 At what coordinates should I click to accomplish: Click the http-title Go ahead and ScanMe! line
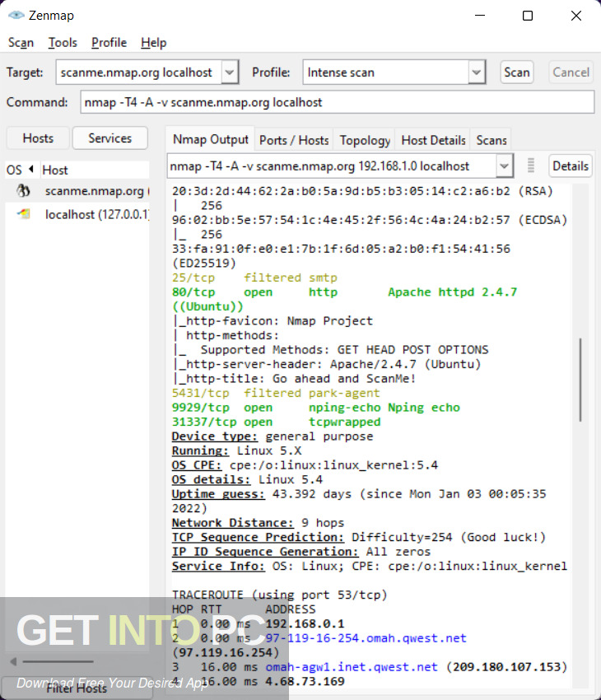pos(295,379)
